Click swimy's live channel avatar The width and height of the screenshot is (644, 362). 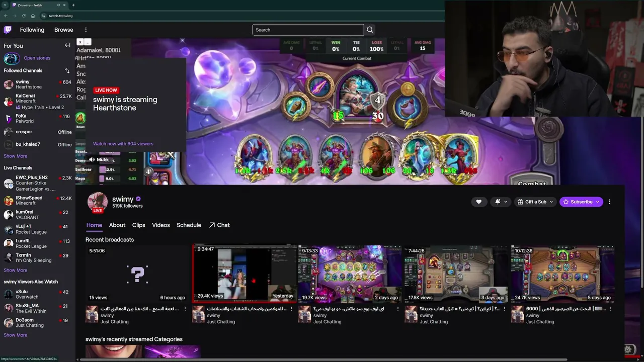pos(97,202)
